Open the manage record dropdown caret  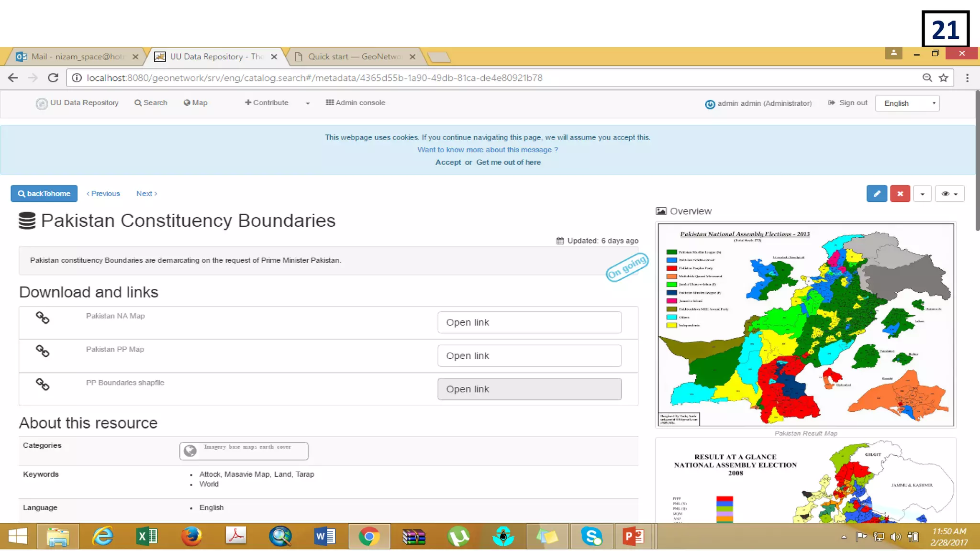coord(922,194)
